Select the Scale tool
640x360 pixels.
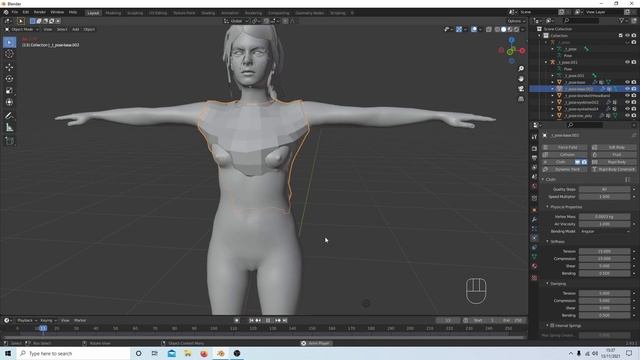pyautogui.click(x=9, y=91)
